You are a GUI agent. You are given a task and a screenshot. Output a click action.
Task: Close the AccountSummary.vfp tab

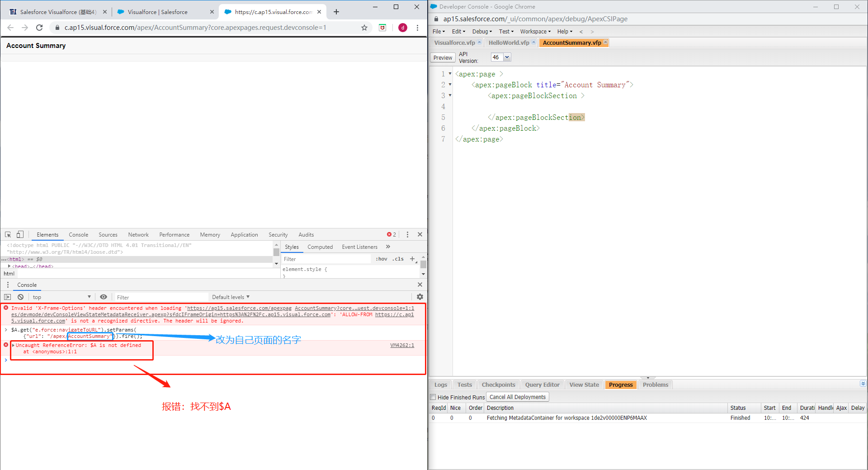(x=606, y=42)
